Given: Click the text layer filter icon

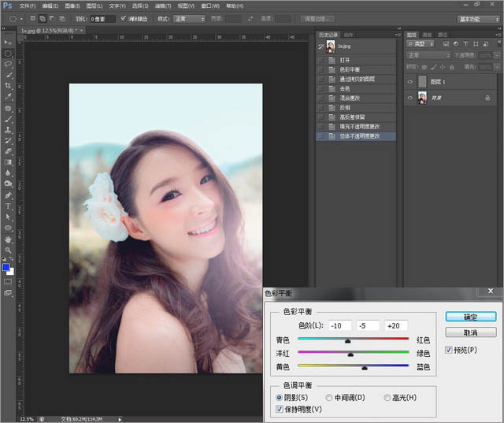Looking at the screenshot, I should click(466, 45).
